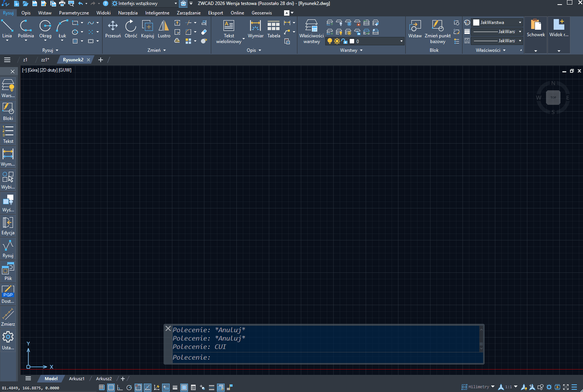Open Tekst wieloliniowy tool

click(229, 32)
